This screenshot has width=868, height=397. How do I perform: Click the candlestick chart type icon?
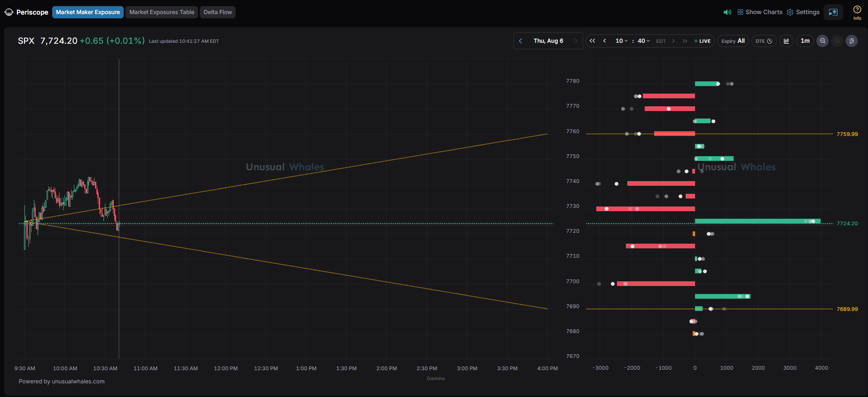click(786, 41)
